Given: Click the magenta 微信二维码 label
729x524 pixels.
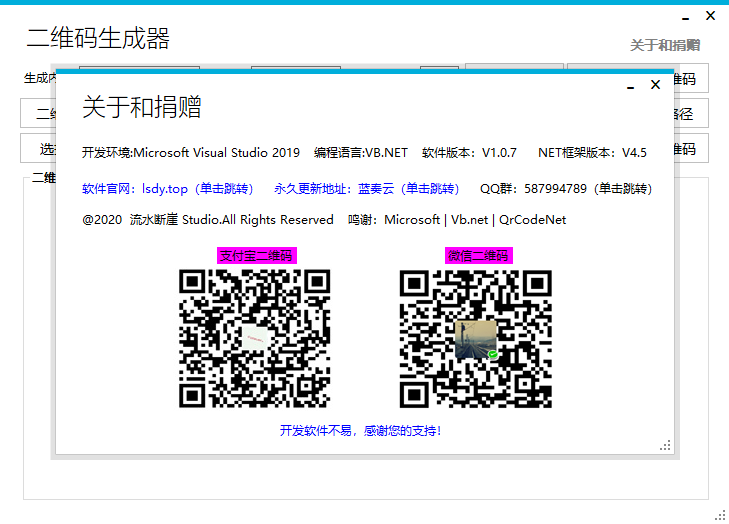Looking at the screenshot, I should click(478, 256).
